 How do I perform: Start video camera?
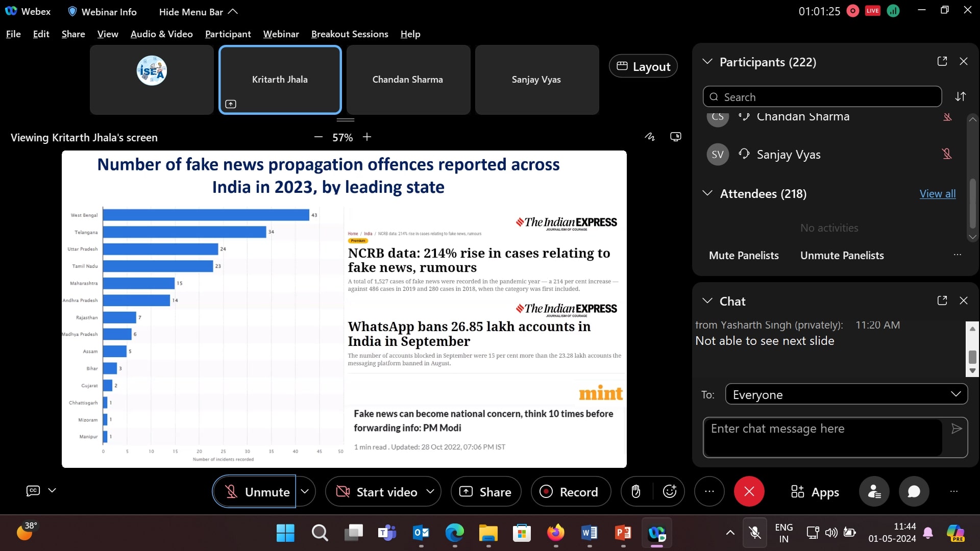(378, 491)
